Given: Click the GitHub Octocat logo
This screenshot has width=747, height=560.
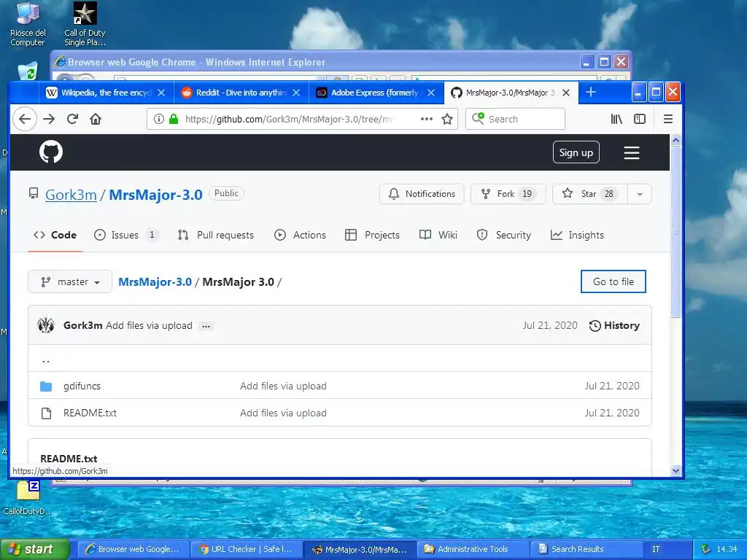Looking at the screenshot, I should click(51, 152).
